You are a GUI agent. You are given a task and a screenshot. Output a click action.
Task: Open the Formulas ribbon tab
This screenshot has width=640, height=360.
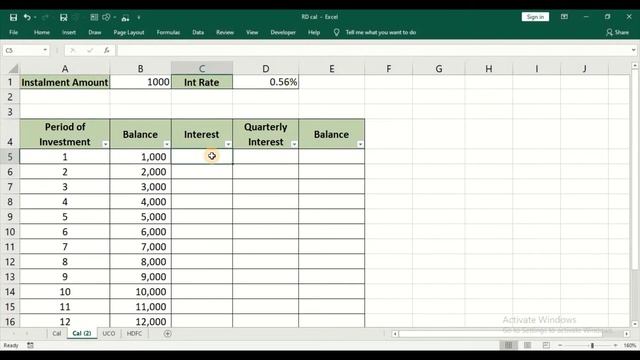coord(168,32)
